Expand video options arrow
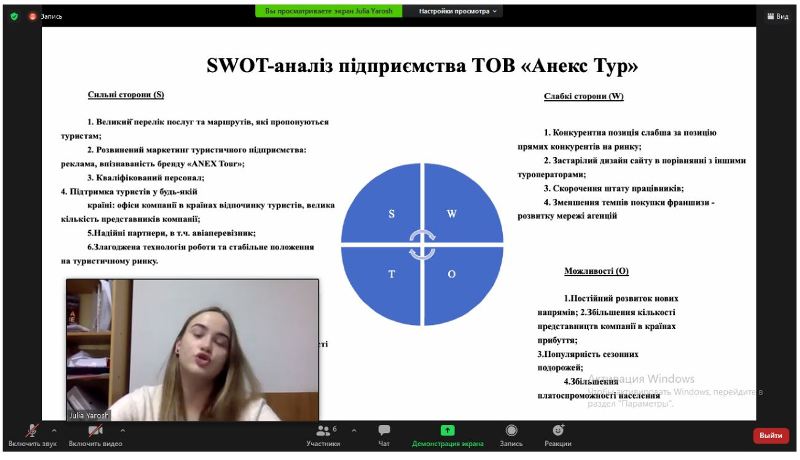The width and height of the screenshot is (800, 460). click(x=122, y=430)
